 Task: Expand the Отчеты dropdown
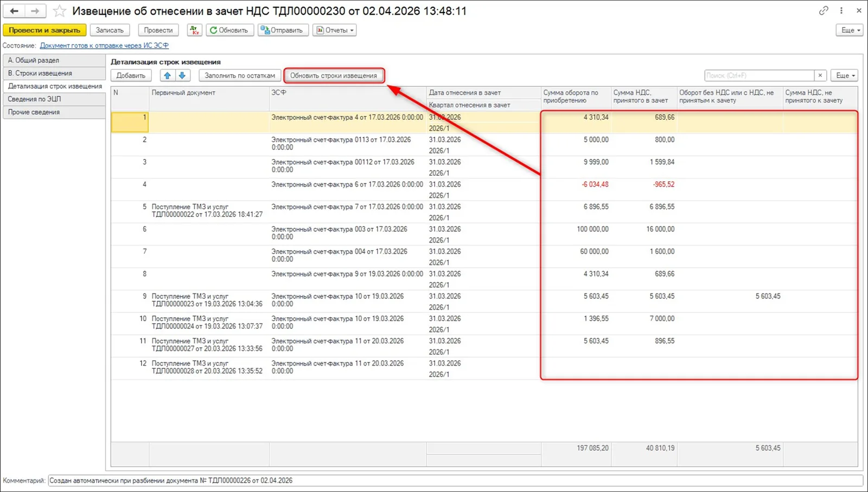335,30
